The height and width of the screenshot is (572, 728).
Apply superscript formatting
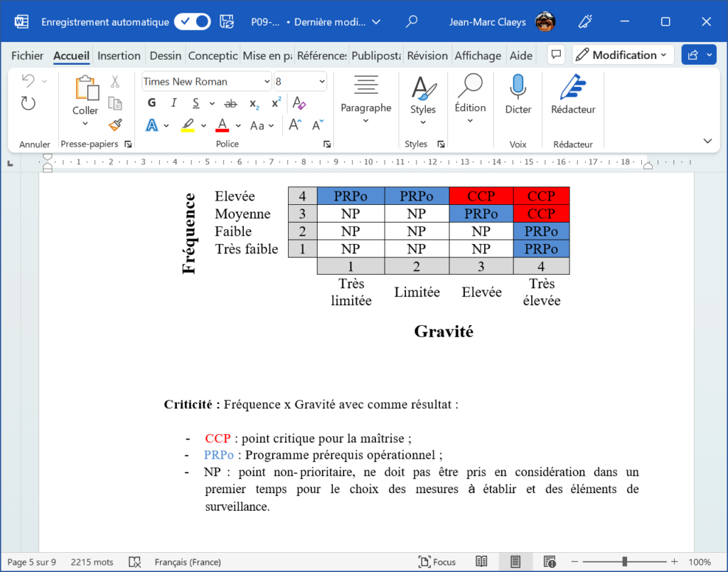[276, 102]
